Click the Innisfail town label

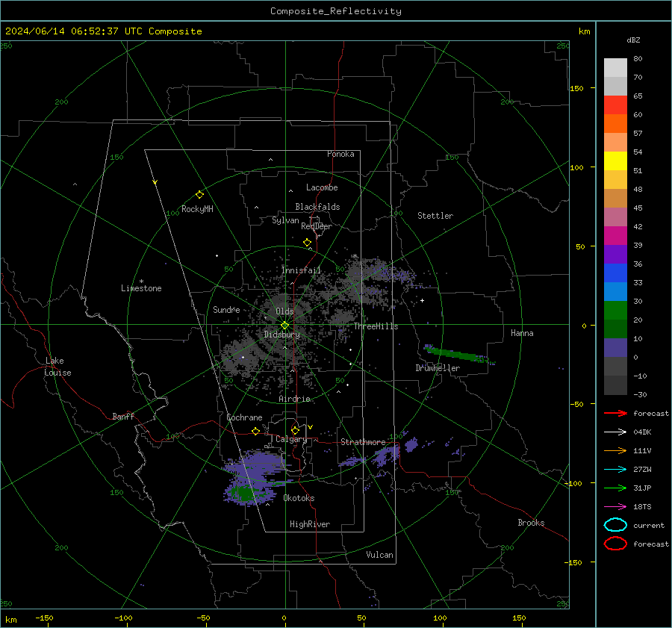302,270
